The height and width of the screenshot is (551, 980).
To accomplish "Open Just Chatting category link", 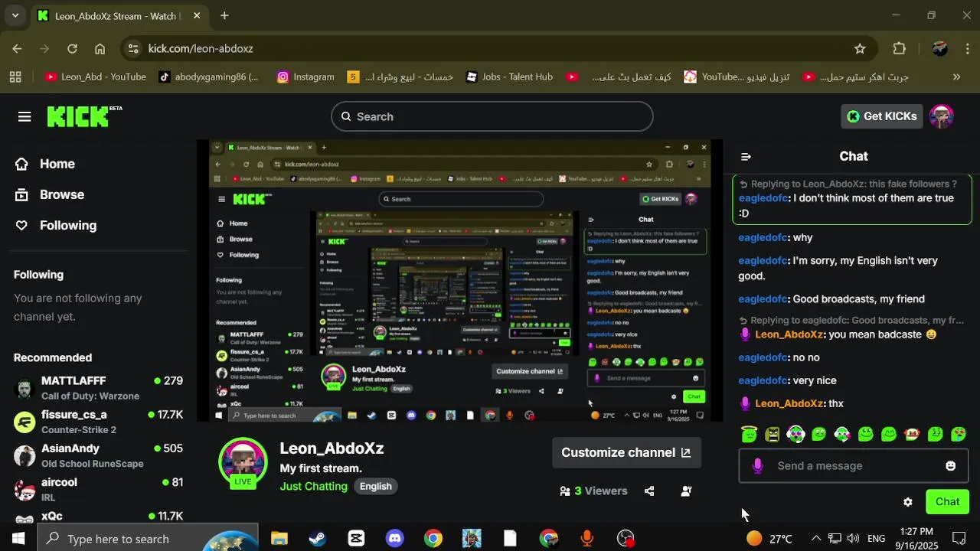I will click(x=313, y=486).
